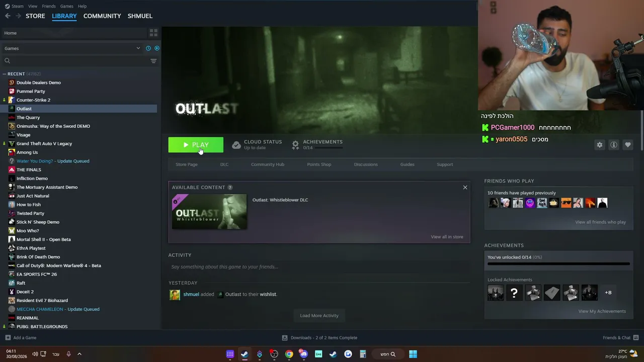Viewport: 644px width, 362px height.
Task: Click the library search magnifier icon
Action: coord(7,61)
